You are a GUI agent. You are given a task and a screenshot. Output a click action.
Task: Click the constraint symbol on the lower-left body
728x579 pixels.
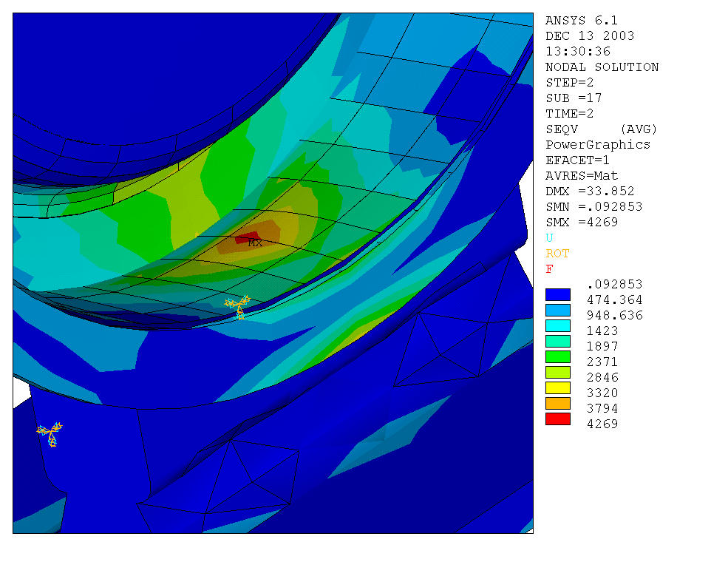coord(50,434)
